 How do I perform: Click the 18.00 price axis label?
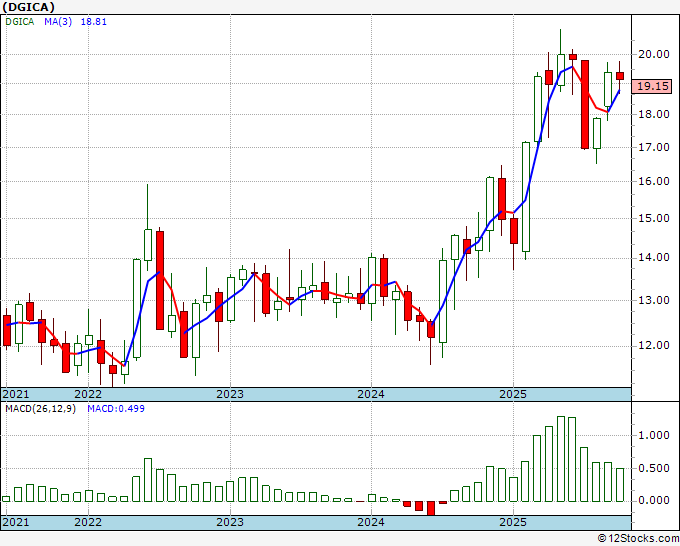[x=654, y=114]
